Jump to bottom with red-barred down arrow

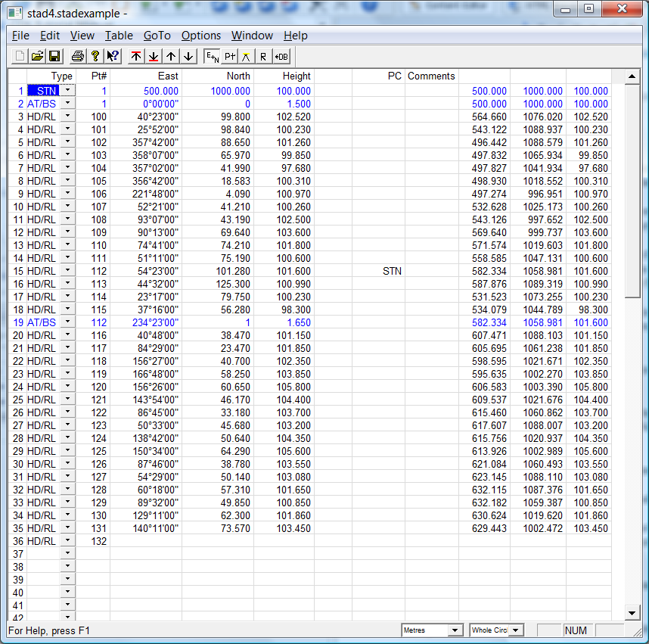[154, 56]
